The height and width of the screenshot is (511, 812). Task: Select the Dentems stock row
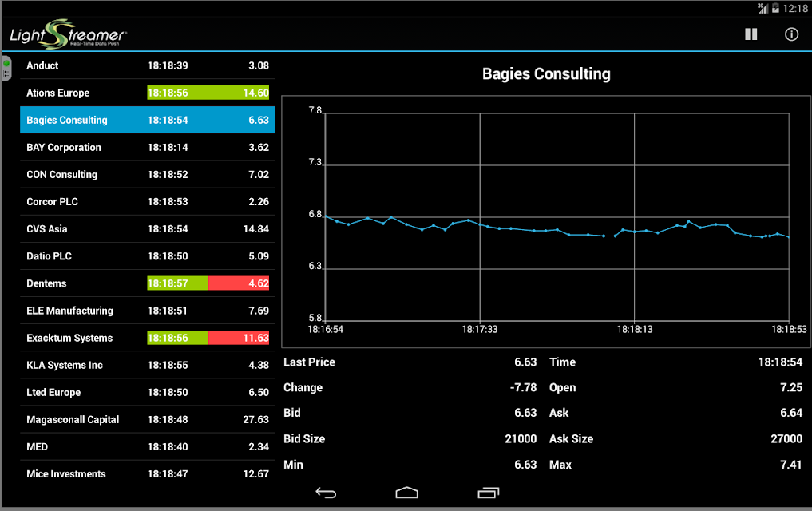[148, 283]
